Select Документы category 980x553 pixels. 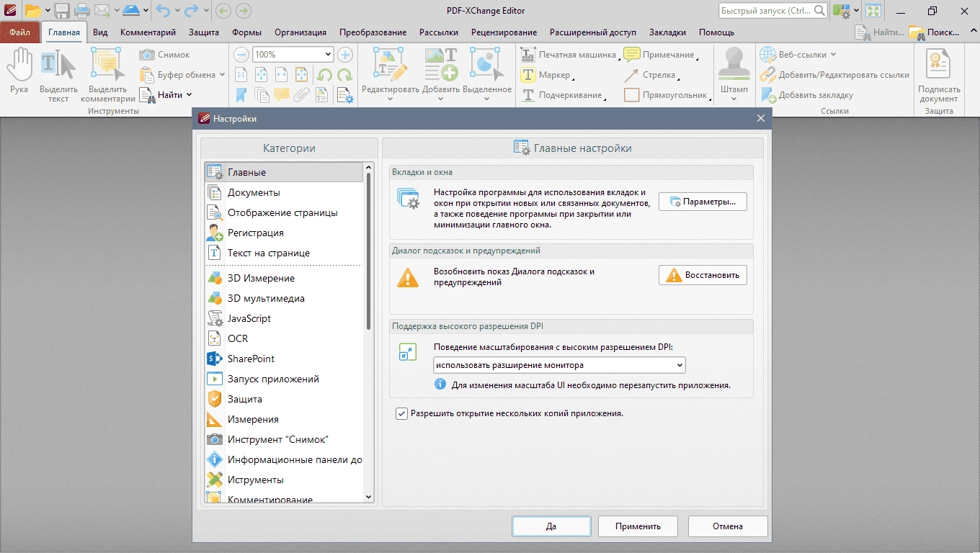[284, 192]
